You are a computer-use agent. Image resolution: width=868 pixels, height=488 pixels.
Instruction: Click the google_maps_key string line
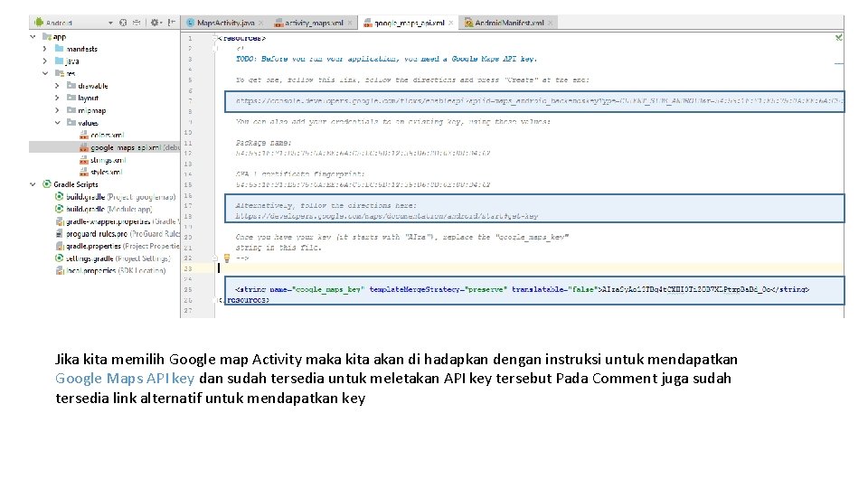522,289
